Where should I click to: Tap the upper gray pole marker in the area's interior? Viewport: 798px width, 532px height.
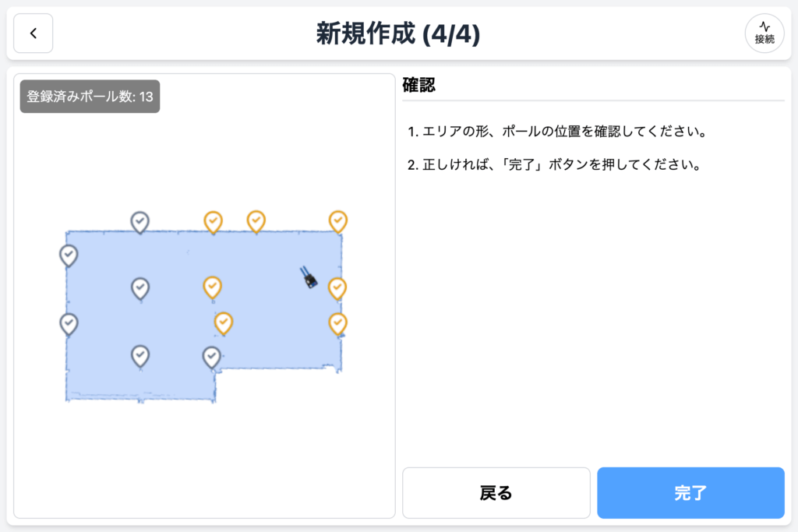(140, 288)
